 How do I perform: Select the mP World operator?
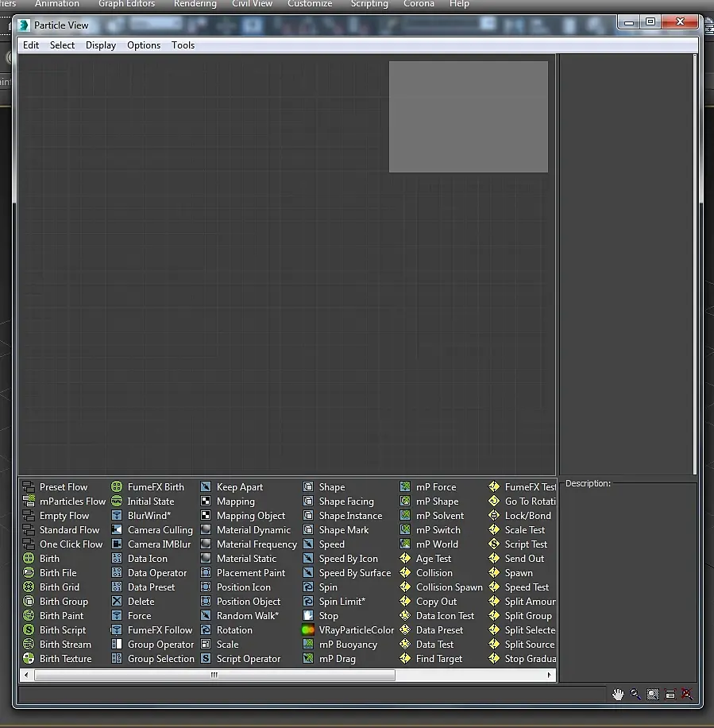click(x=437, y=544)
